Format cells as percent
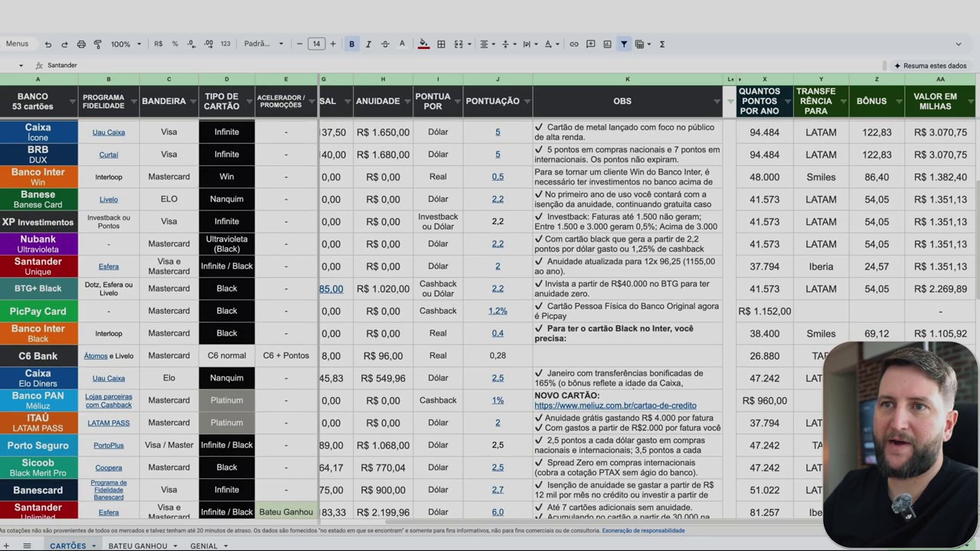 [x=175, y=44]
